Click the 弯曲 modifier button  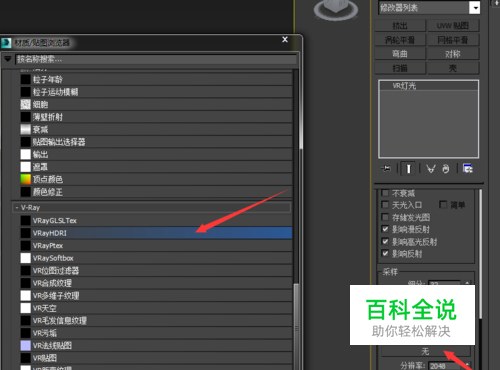click(400, 54)
